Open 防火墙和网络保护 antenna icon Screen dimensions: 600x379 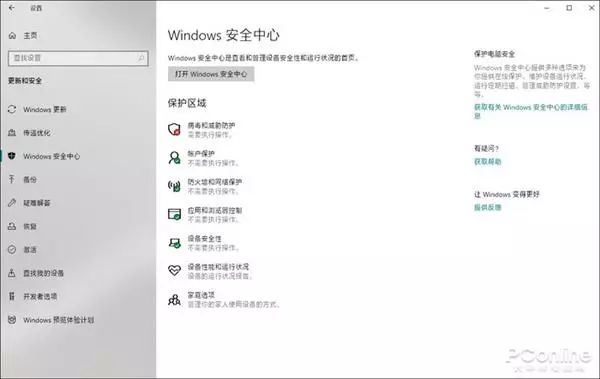pos(174,186)
